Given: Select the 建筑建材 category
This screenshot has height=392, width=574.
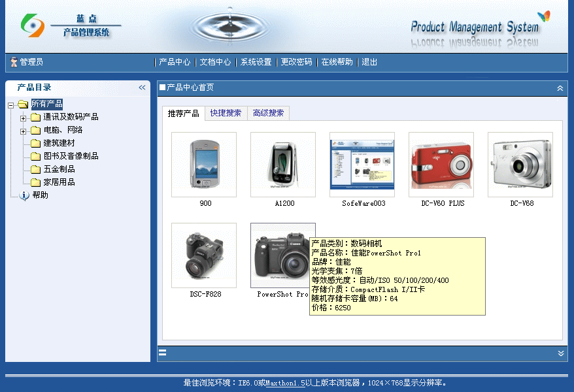Looking at the screenshot, I should point(59,143).
